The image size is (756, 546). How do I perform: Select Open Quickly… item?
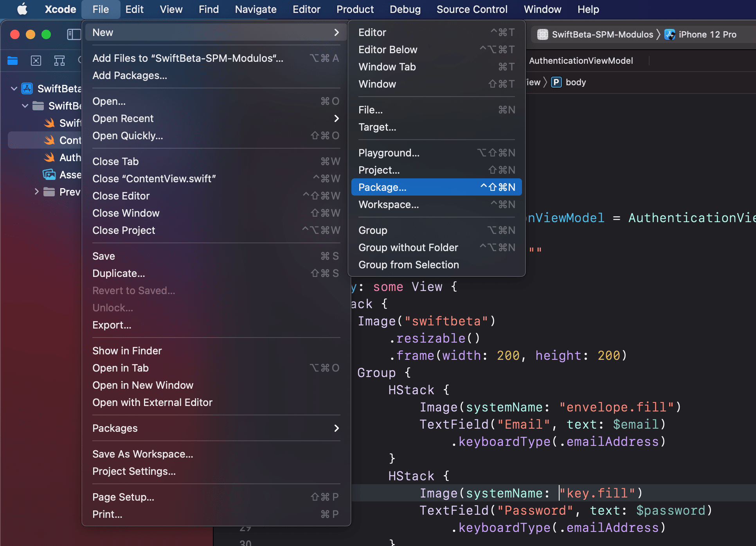point(216,136)
